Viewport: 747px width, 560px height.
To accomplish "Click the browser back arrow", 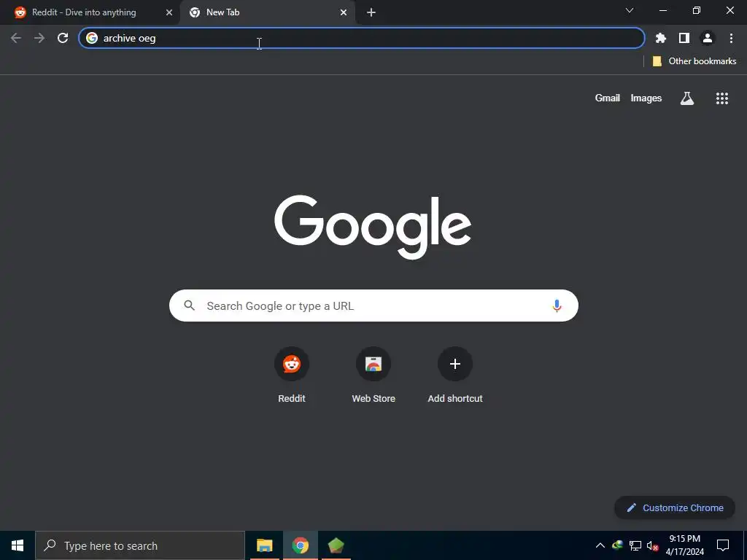I will pos(16,38).
